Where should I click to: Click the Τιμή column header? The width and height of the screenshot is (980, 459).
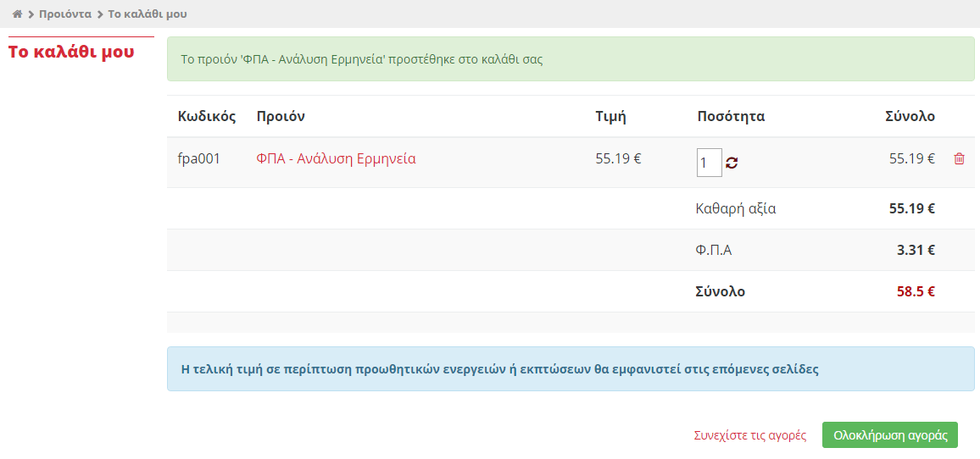[610, 116]
